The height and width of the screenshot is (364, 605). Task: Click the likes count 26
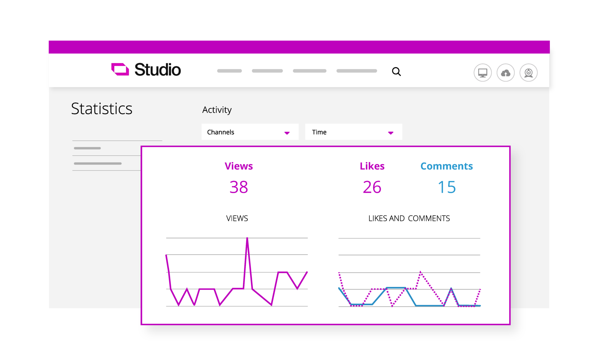coord(372,187)
